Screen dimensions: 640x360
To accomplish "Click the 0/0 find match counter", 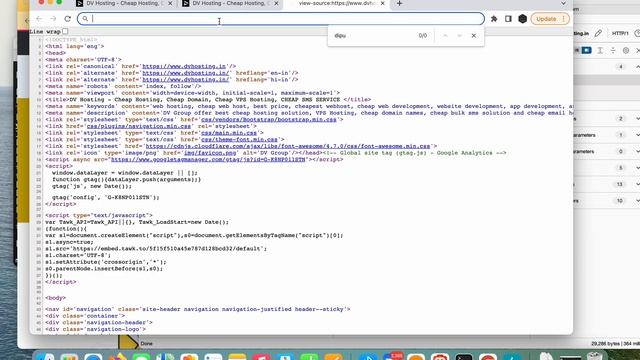I will pyautogui.click(x=423, y=36).
